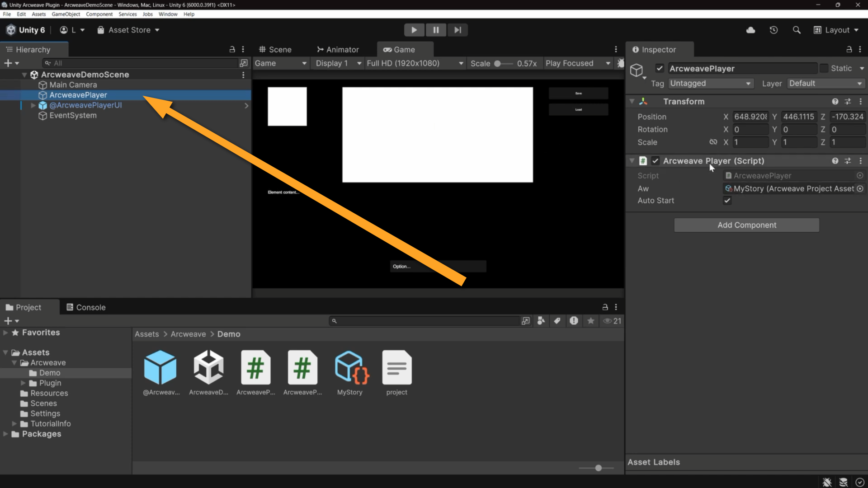This screenshot has width=868, height=488.
Task: Open the Asset Store button
Action: [129, 30]
